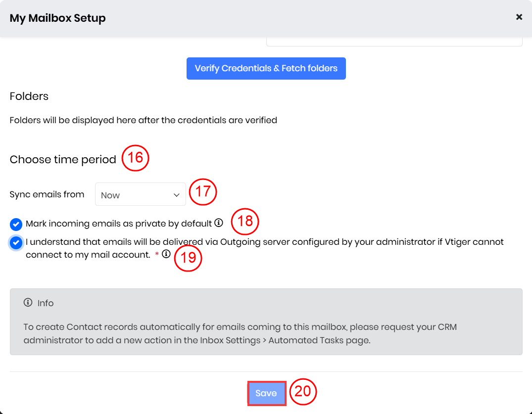The height and width of the screenshot is (414, 532).
Task: Click the Folders section heading
Action: pyautogui.click(x=29, y=96)
